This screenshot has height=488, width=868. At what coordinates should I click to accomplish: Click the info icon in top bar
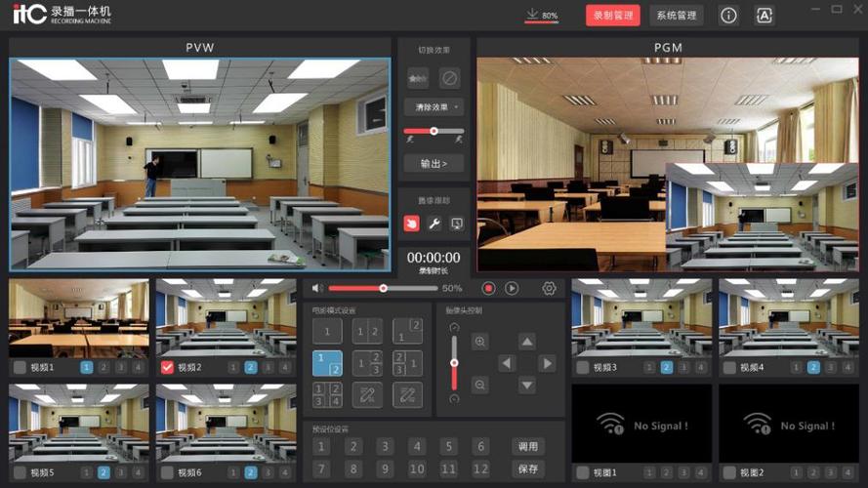[728, 16]
